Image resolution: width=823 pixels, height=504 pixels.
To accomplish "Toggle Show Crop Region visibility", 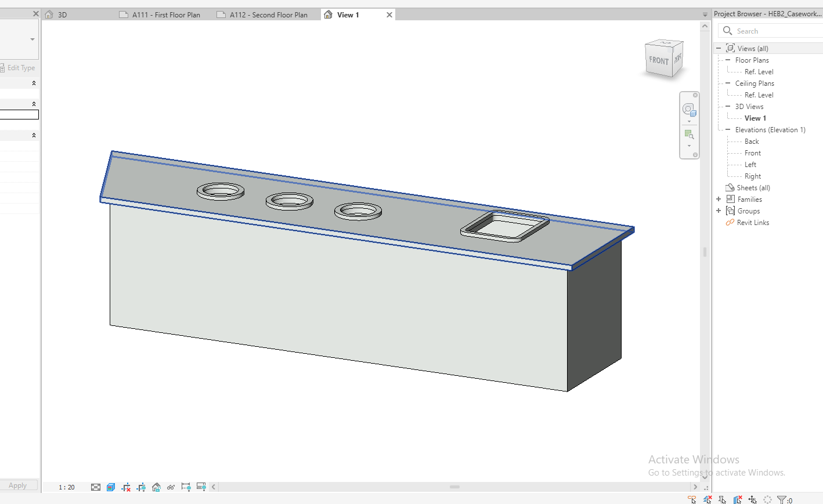I will click(x=141, y=487).
